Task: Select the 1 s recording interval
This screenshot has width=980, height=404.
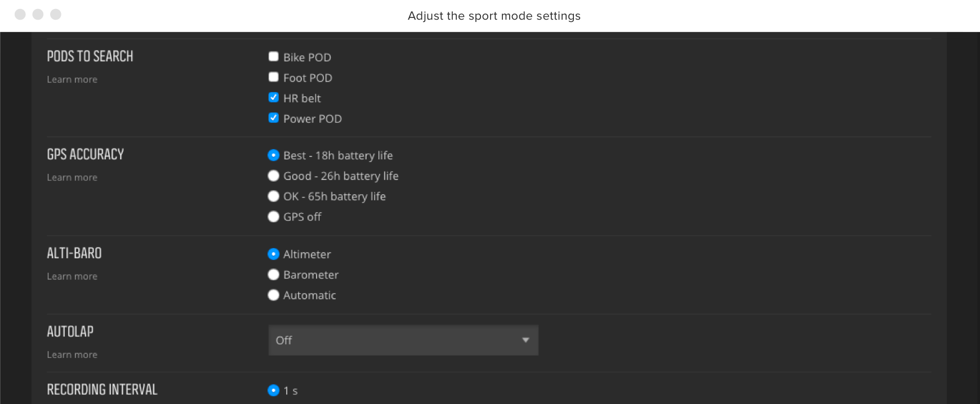Action: tap(274, 390)
